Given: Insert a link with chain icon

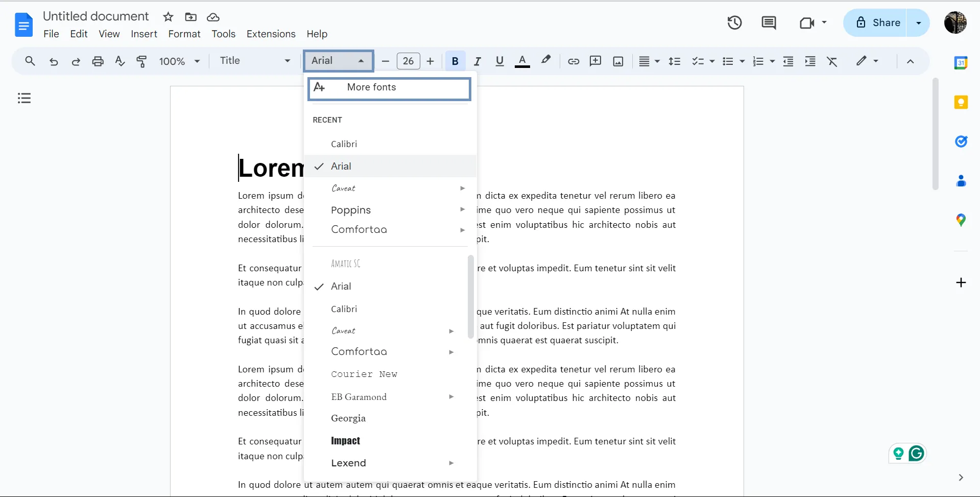Looking at the screenshot, I should click(x=573, y=61).
